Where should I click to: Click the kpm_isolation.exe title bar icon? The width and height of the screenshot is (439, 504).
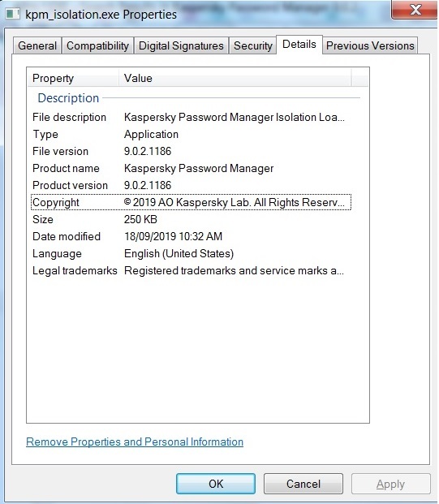pos(13,14)
